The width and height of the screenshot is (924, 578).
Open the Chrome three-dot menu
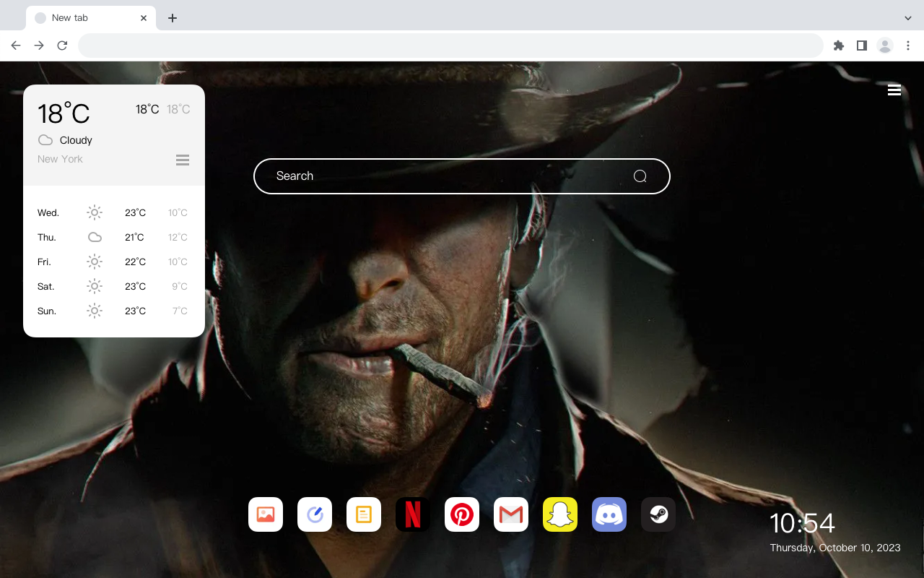[x=908, y=46]
